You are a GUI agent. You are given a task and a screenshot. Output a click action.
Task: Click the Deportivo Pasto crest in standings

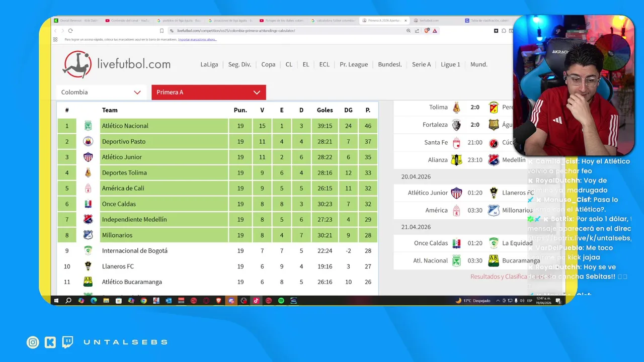88,141
